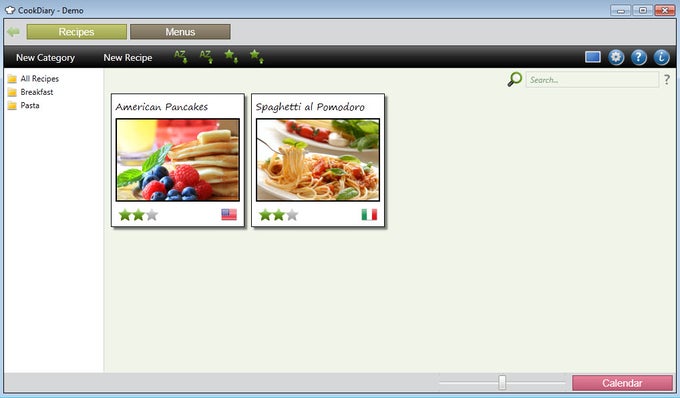Click the Pasta folder icon
This screenshot has height=398, width=680.
[x=12, y=106]
